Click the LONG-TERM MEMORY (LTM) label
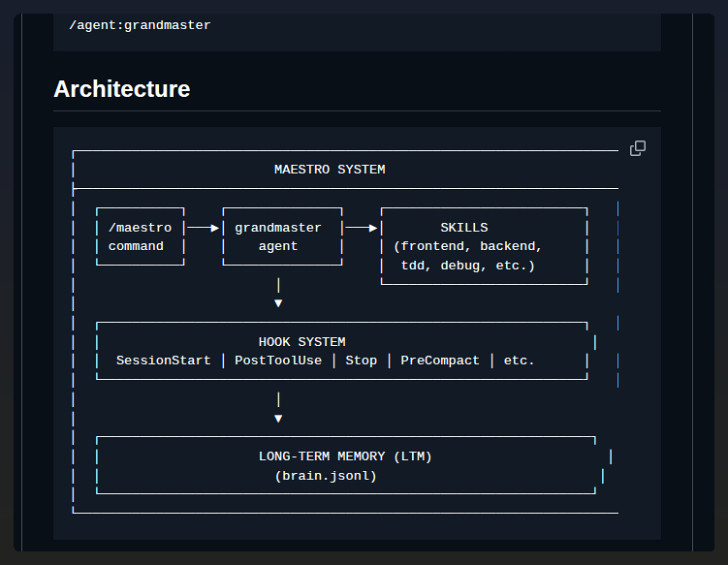The image size is (728, 565). (x=345, y=456)
